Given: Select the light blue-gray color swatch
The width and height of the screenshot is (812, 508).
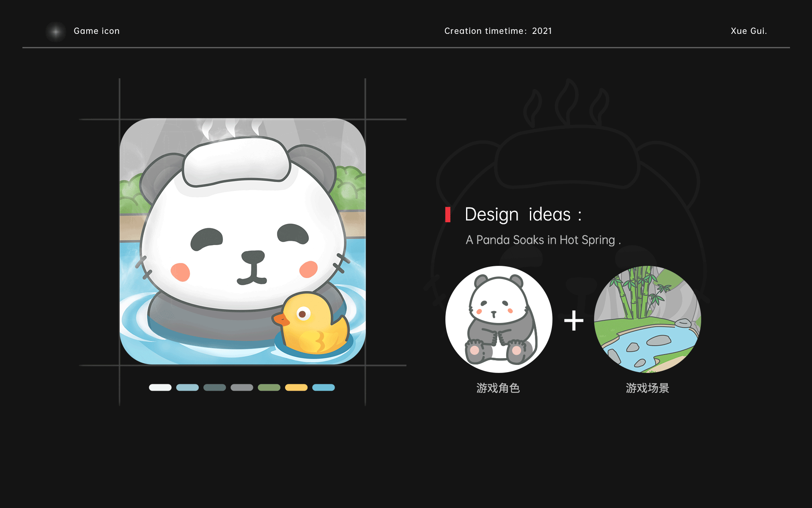Looking at the screenshot, I should pos(187,387).
